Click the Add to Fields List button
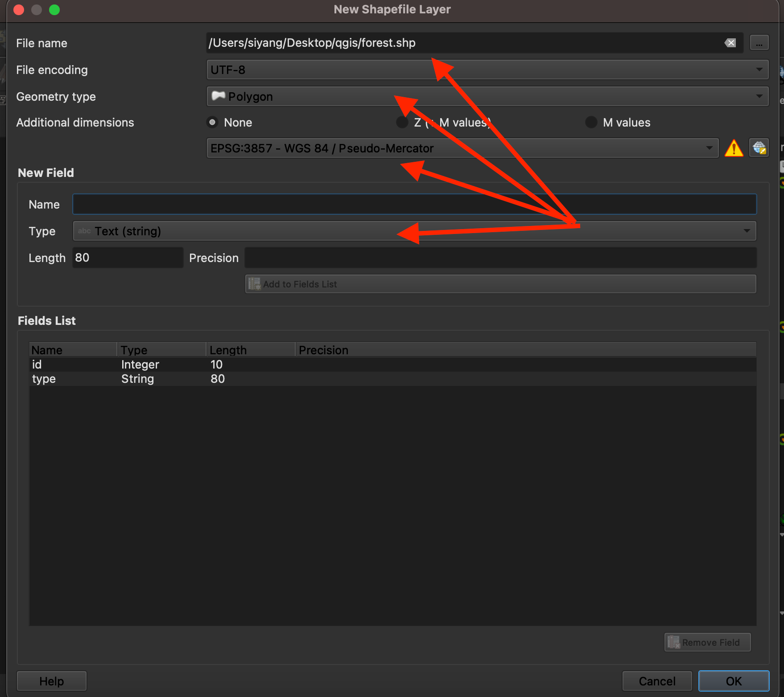This screenshot has height=697, width=784. [500, 284]
